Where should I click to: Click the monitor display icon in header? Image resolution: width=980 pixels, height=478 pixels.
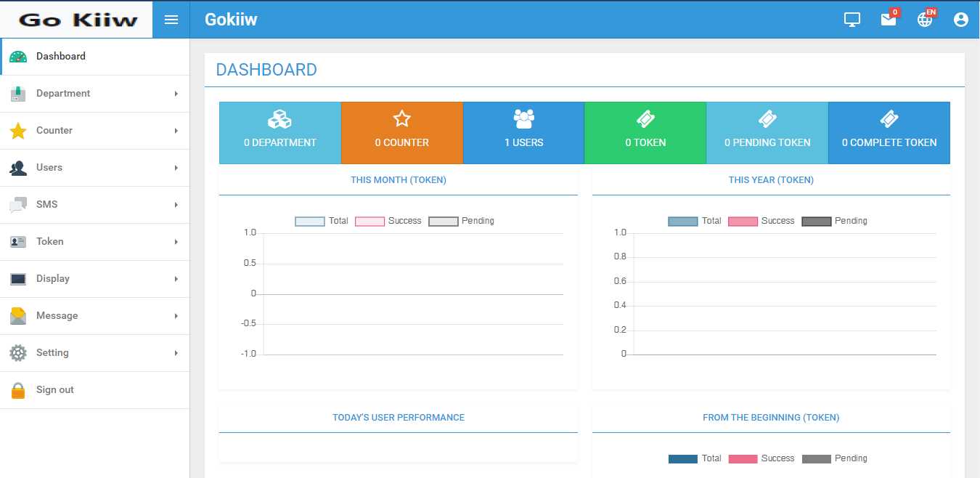[x=852, y=20]
